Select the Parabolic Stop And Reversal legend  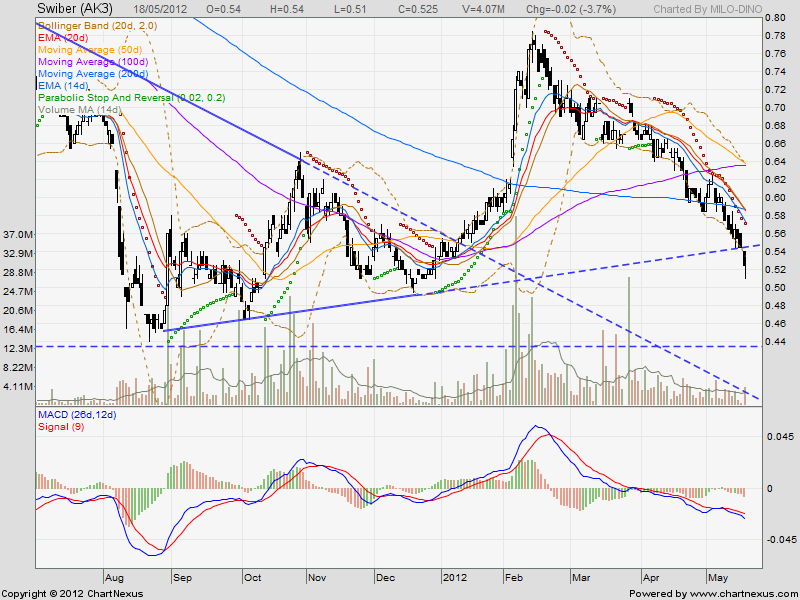[x=132, y=97]
